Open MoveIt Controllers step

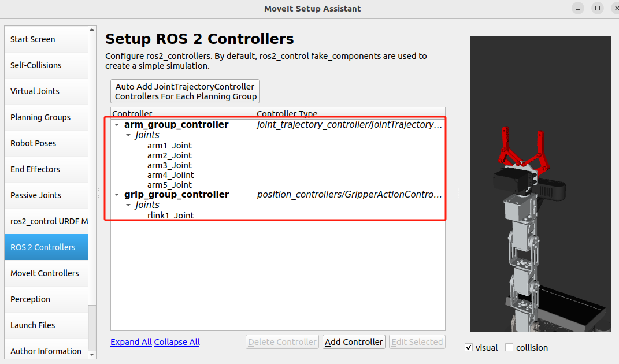46,273
